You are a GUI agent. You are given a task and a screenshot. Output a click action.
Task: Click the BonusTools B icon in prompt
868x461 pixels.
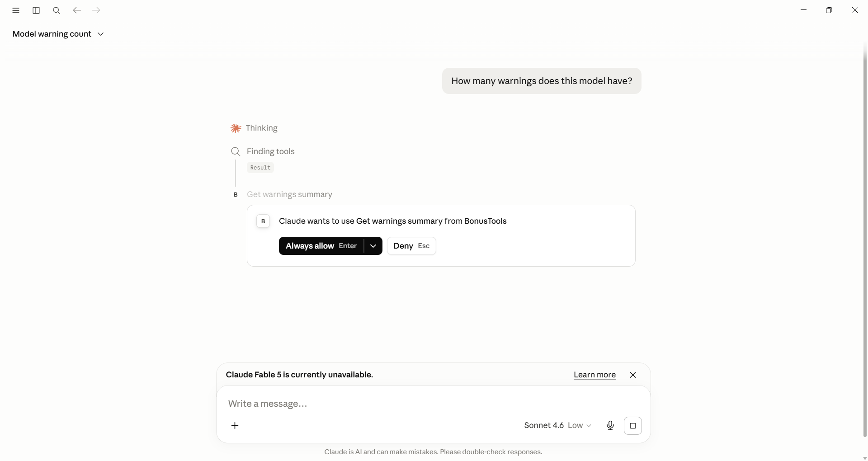[263, 221]
